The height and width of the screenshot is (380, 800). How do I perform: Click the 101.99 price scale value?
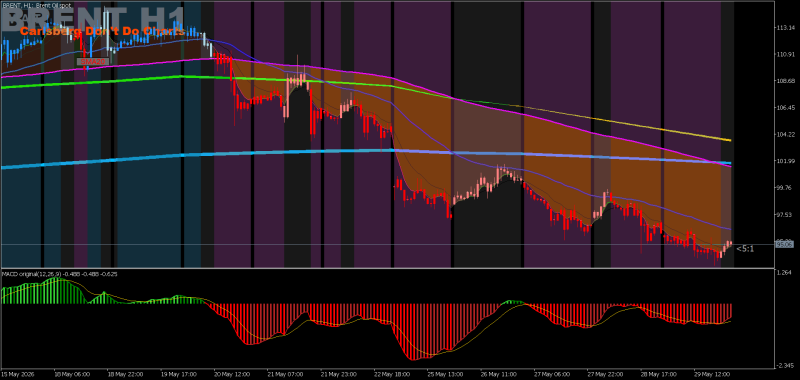[787, 161]
